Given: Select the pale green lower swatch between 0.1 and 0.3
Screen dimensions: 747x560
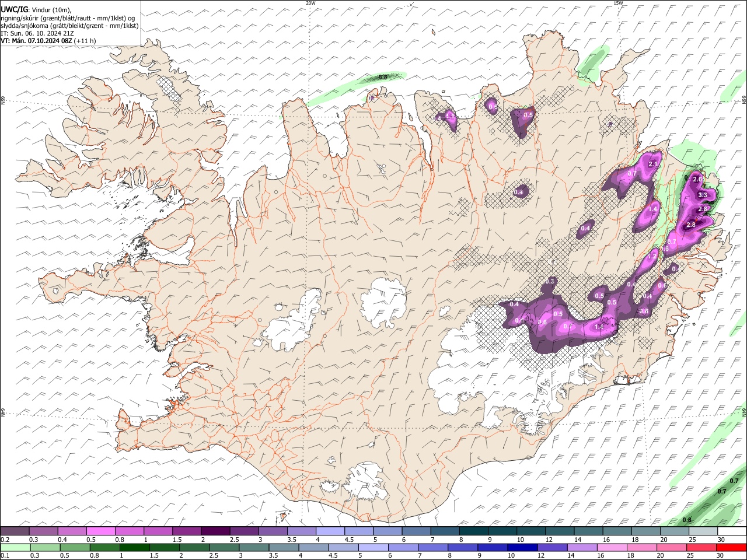Looking at the screenshot, I should point(15,547).
